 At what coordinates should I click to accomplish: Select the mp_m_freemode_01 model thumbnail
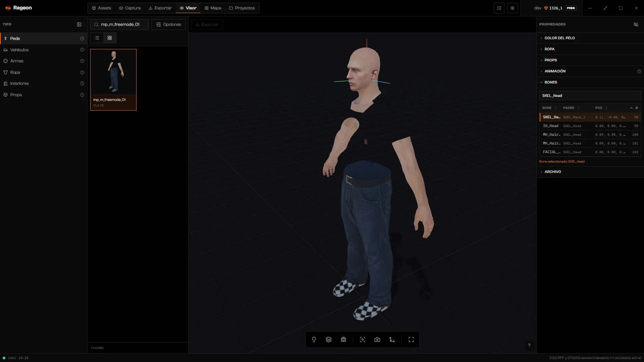pos(113,80)
